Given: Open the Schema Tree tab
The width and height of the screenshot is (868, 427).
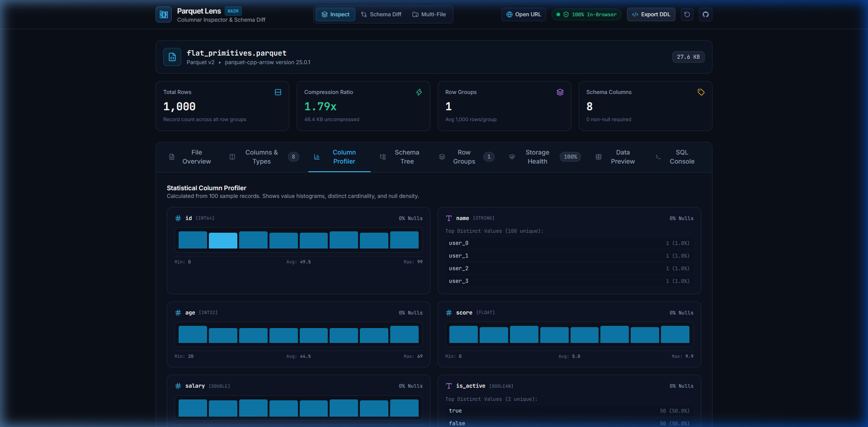Looking at the screenshot, I should pyautogui.click(x=400, y=157).
